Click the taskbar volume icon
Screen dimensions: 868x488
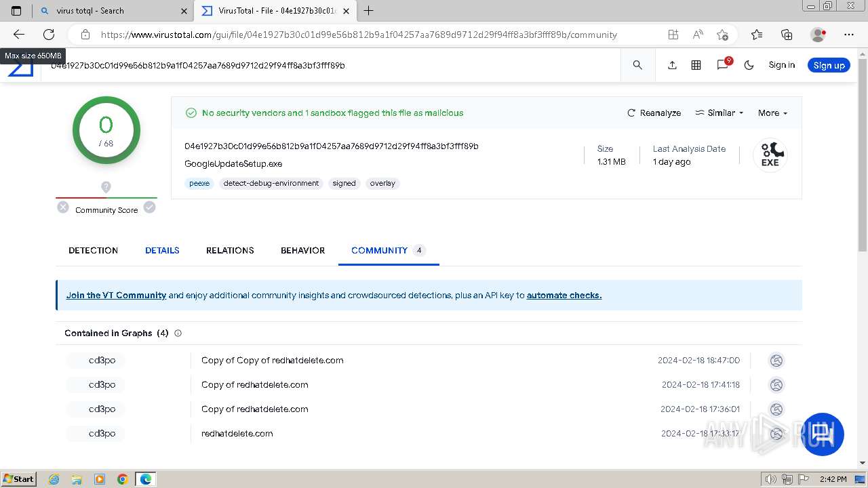click(770, 479)
